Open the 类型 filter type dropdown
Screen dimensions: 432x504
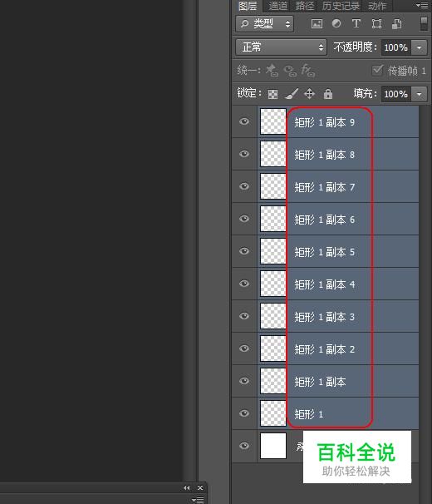[x=265, y=24]
